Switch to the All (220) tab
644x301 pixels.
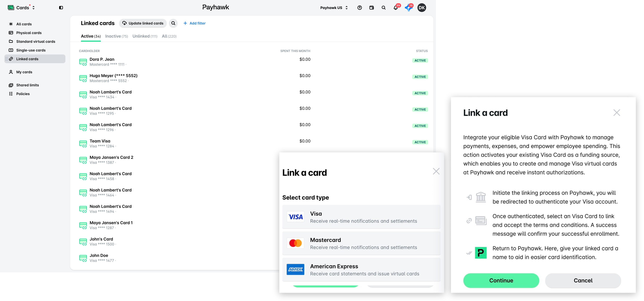(169, 36)
